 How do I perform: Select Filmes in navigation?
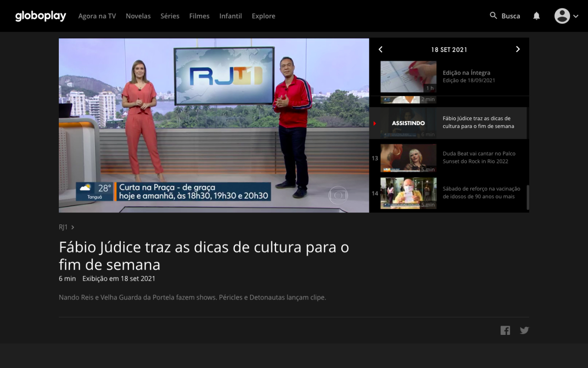click(199, 16)
